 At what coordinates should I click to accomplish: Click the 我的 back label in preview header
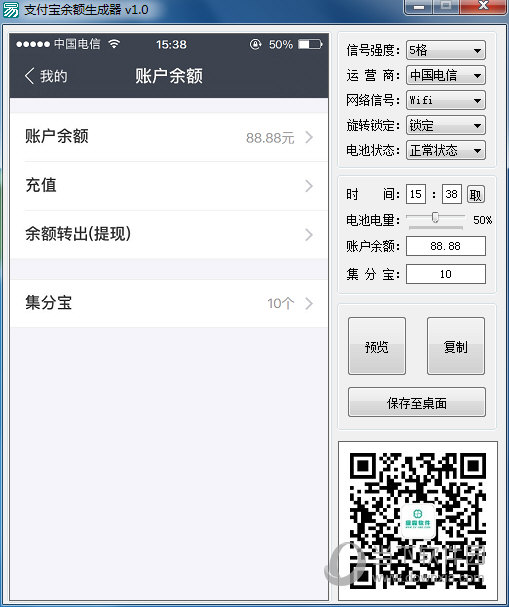coord(53,76)
